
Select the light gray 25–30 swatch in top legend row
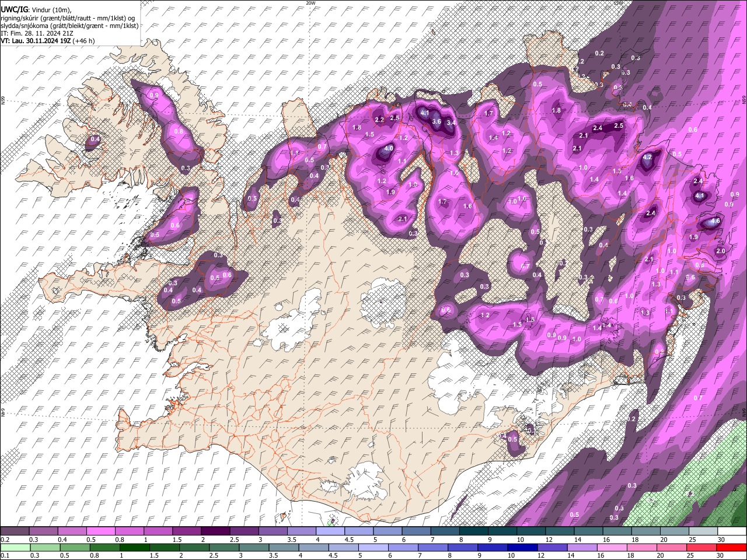(703, 531)
